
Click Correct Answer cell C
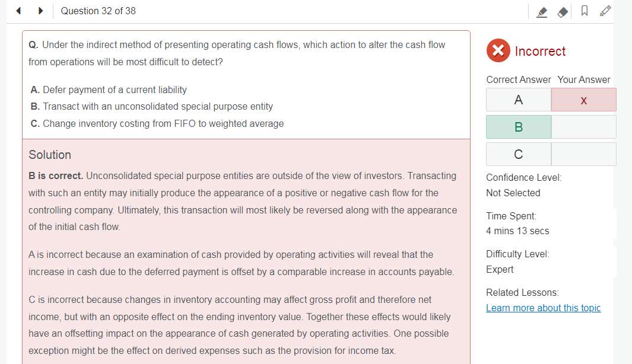[x=518, y=154]
